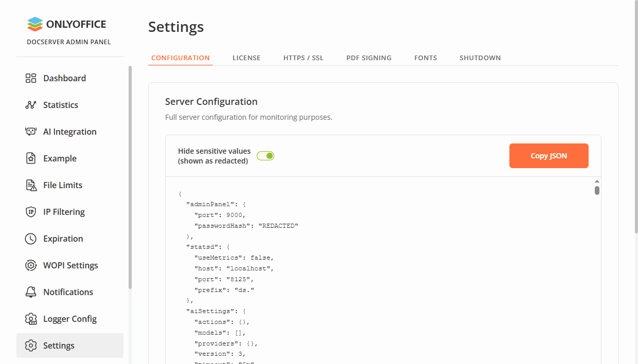Screen dimensions: 638x364
Task: Open the Expiration clock icon
Action: [29, 238]
